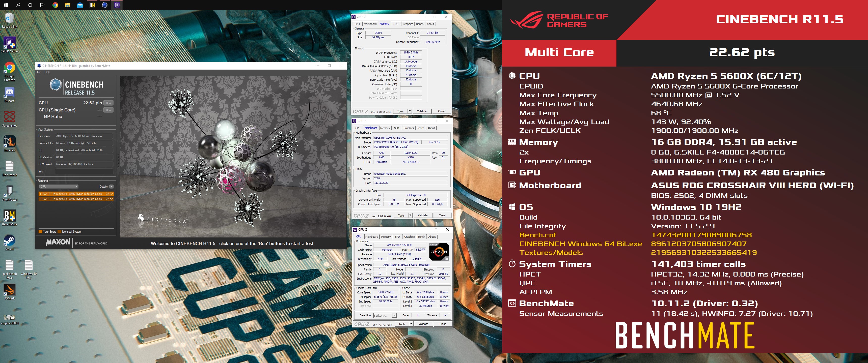
Task: Switch to BenchMate taskbar icon
Action: (92, 5)
